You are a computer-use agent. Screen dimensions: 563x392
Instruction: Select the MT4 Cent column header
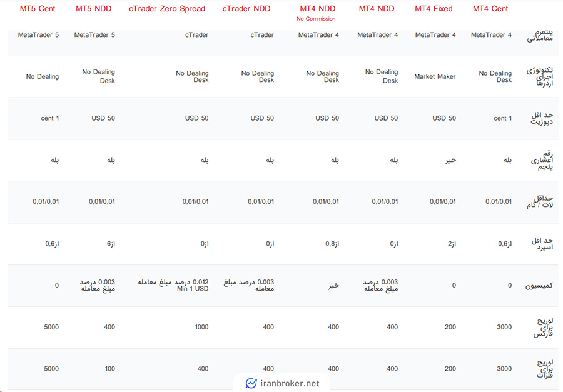490,9
